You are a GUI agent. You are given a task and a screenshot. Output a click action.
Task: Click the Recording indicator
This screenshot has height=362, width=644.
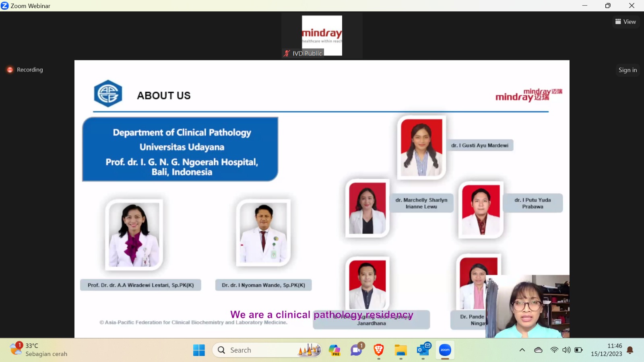coord(25,70)
